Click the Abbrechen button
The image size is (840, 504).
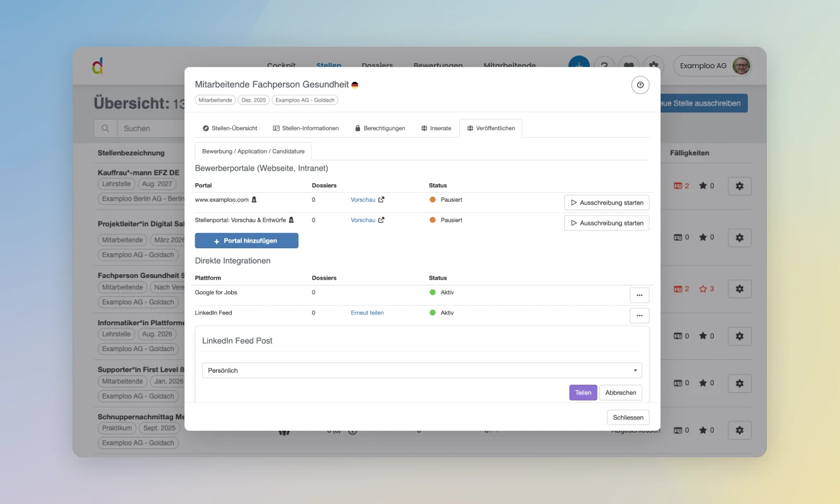pyautogui.click(x=620, y=393)
